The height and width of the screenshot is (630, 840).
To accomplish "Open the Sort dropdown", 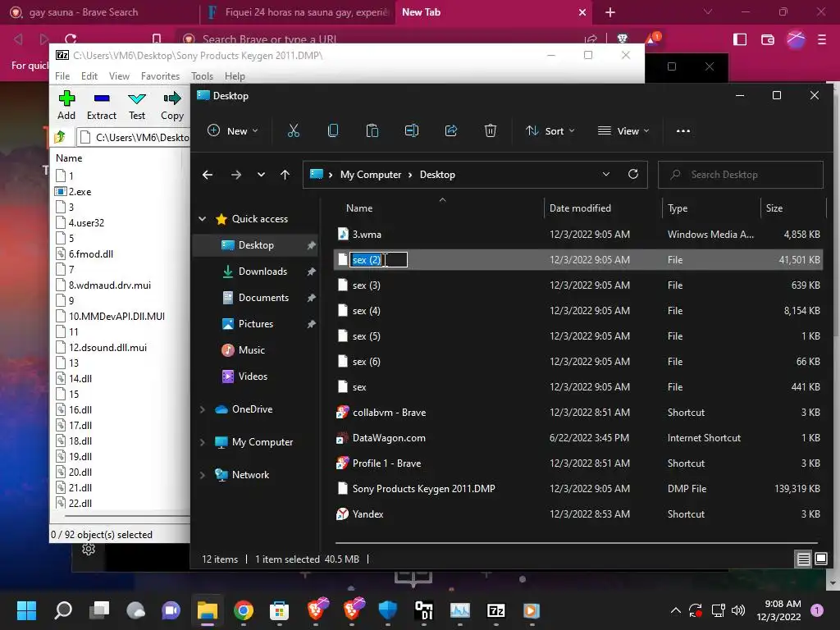I will pyautogui.click(x=550, y=130).
